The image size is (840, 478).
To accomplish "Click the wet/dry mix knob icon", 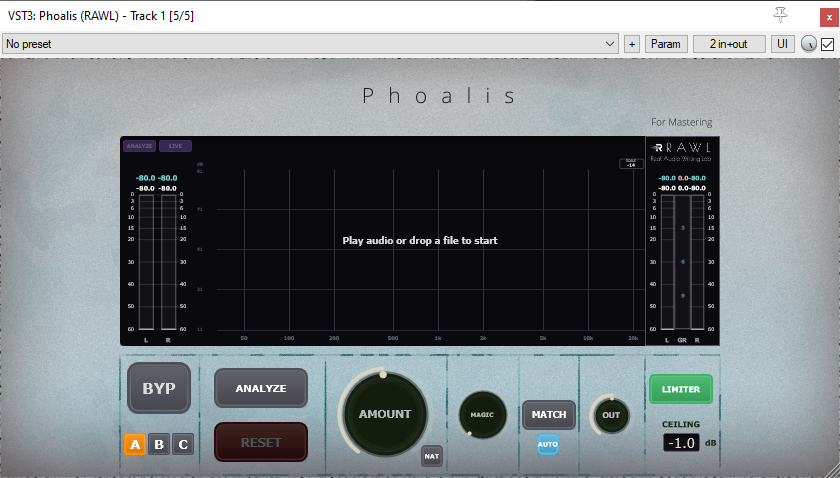I will tap(808, 44).
